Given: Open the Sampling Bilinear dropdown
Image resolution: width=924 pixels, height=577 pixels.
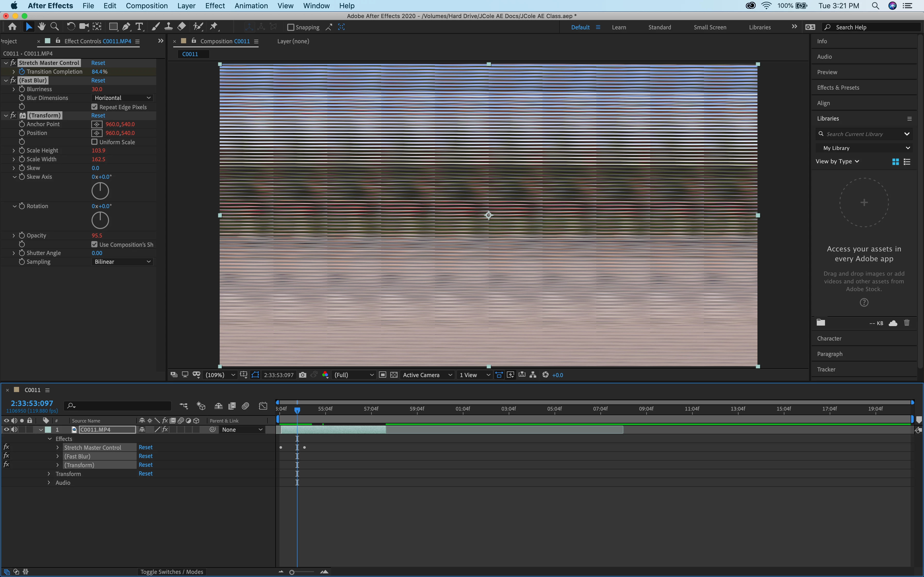Looking at the screenshot, I should (x=122, y=262).
